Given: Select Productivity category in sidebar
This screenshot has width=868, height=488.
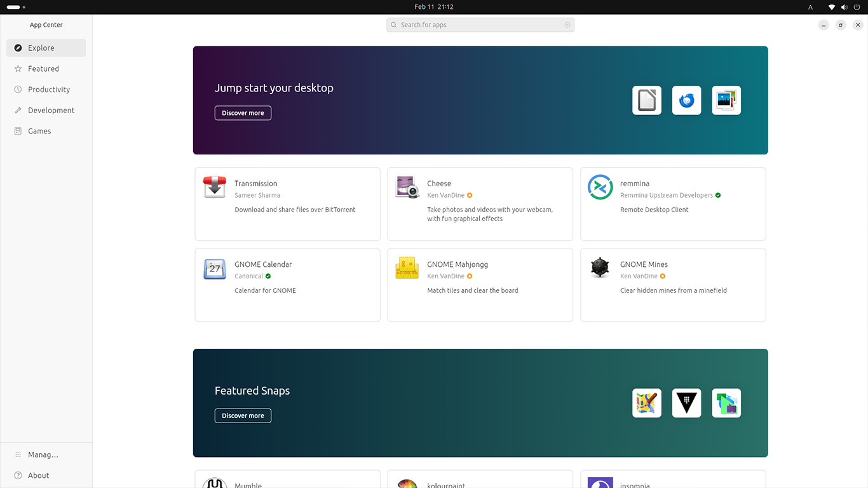Looking at the screenshot, I should click(46, 90).
